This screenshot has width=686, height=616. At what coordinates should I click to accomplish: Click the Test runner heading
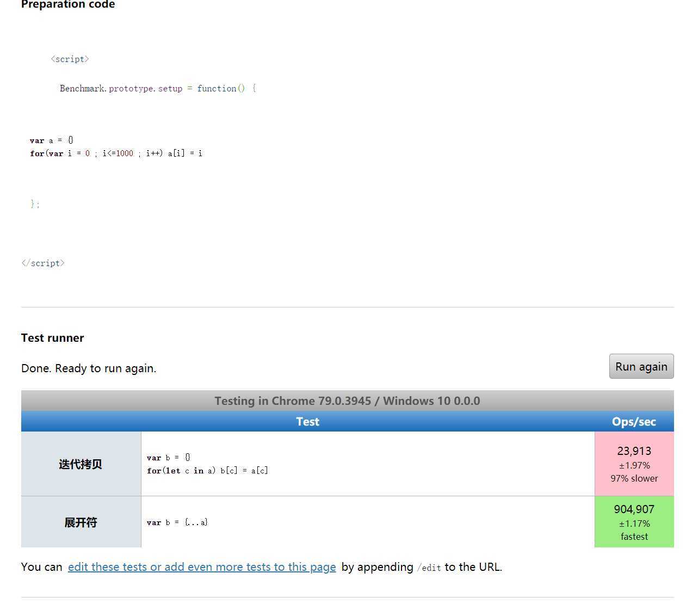(x=53, y=338)
